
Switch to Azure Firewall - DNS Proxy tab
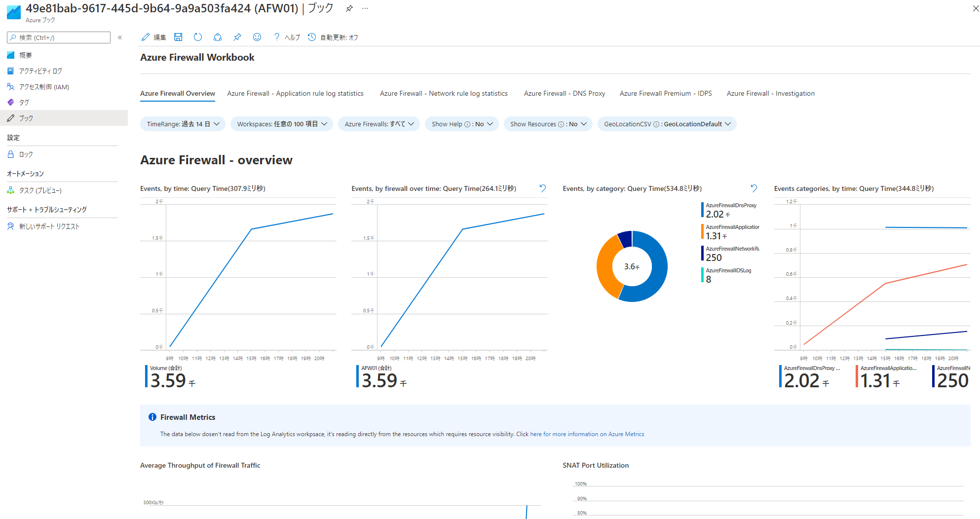click(x=564, y=93)
